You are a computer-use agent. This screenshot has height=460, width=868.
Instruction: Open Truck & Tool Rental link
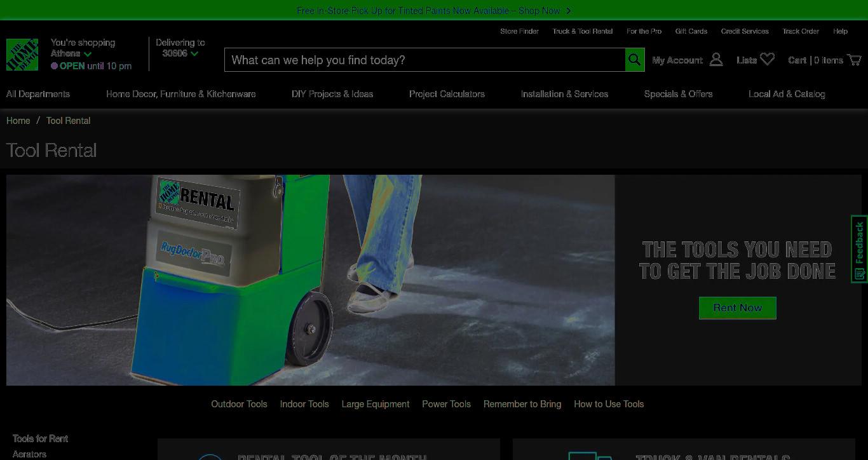(583, 31)
